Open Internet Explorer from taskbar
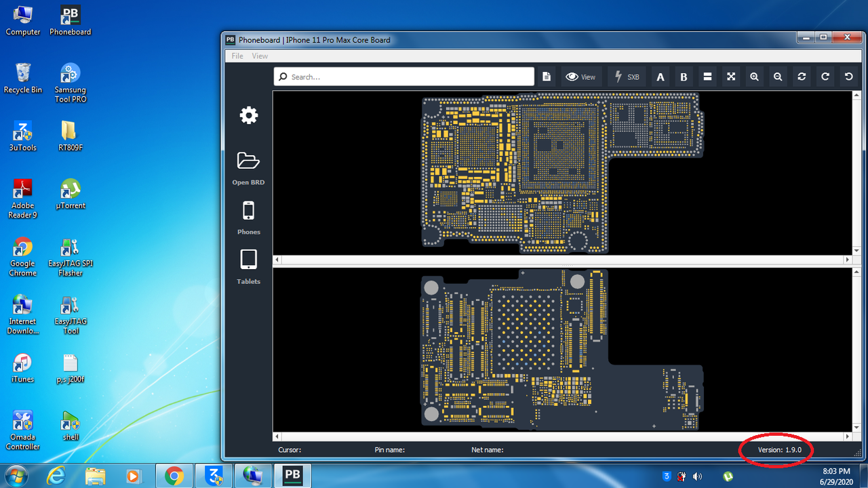The height and width of the screenshot is (488, 868). [57, 476]
